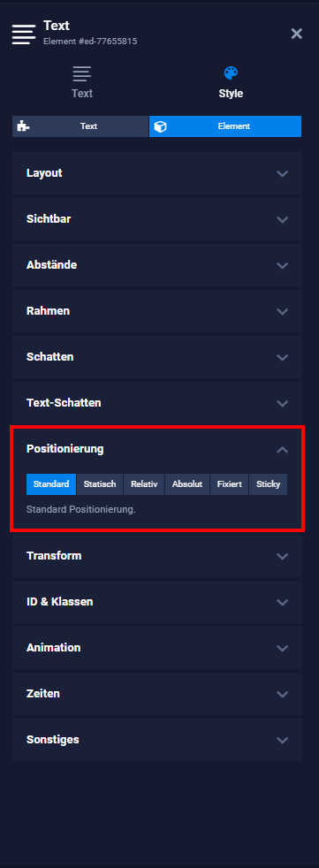The width and height of the screenshot is (319, 868).
Task: Choose Absolut positioning
Action: [x=187, y=484]
